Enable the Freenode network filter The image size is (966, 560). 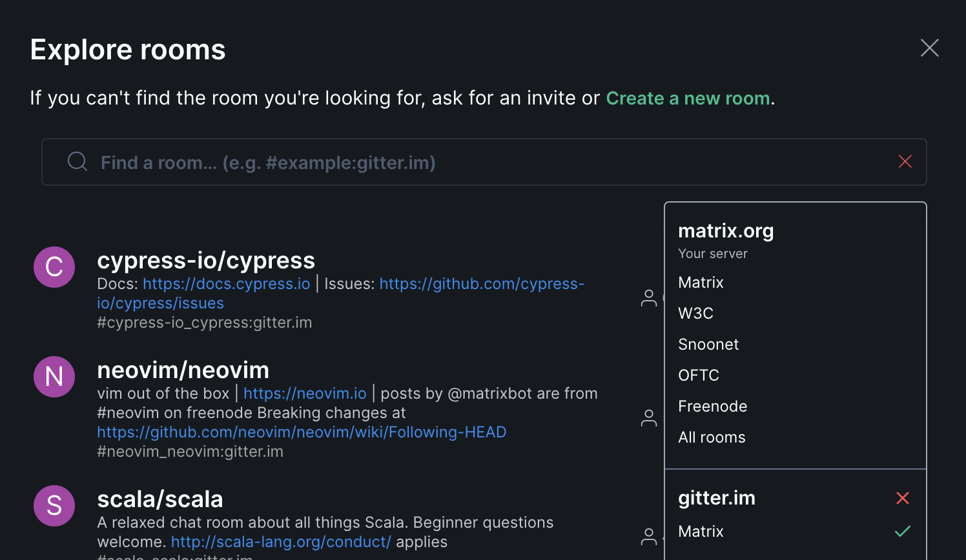[712, 406]
